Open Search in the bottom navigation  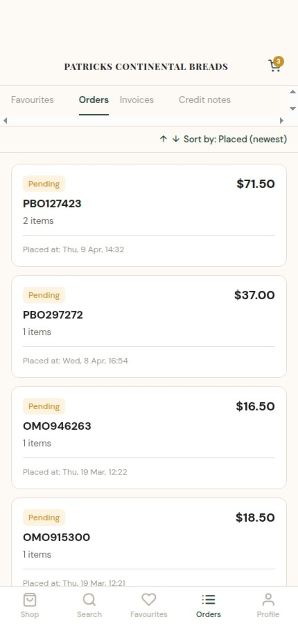[89, 605]
